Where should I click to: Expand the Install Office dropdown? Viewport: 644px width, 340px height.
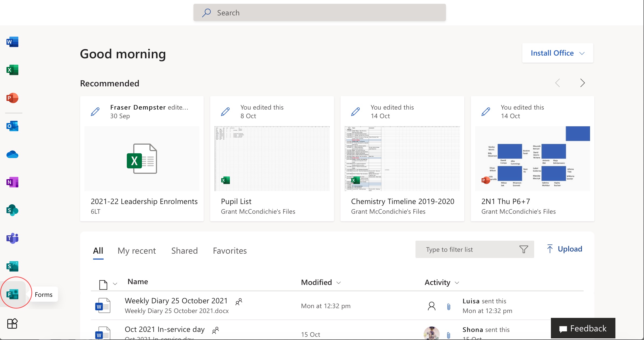[557, 53]
